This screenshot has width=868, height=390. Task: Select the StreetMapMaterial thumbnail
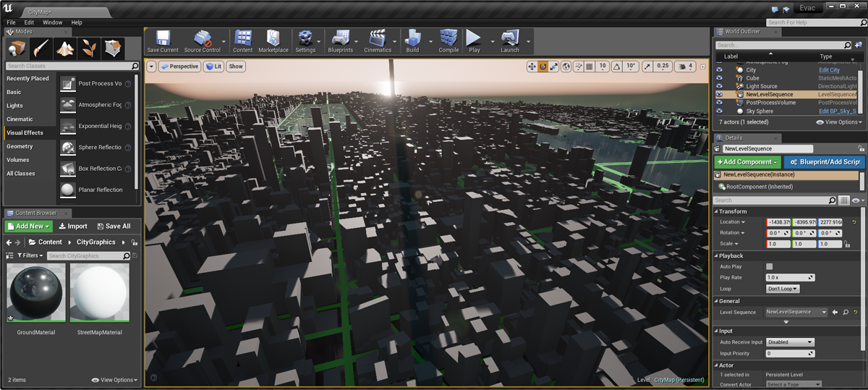[100, 292]
